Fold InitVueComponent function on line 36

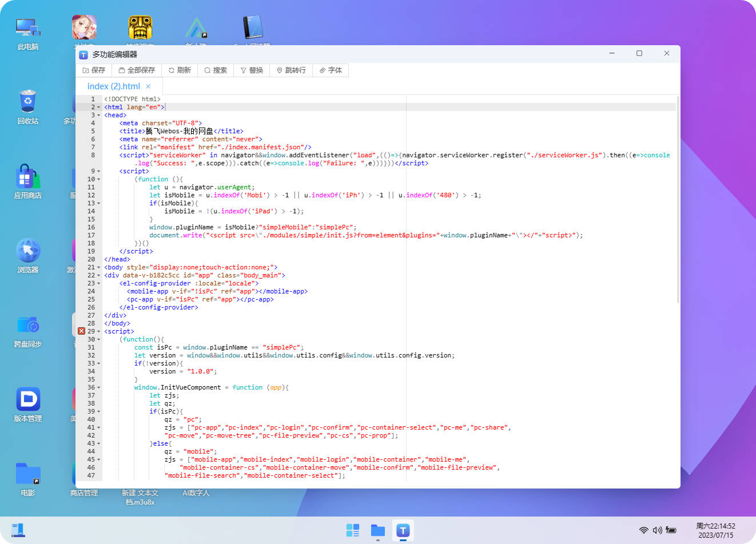click(98, 388)
